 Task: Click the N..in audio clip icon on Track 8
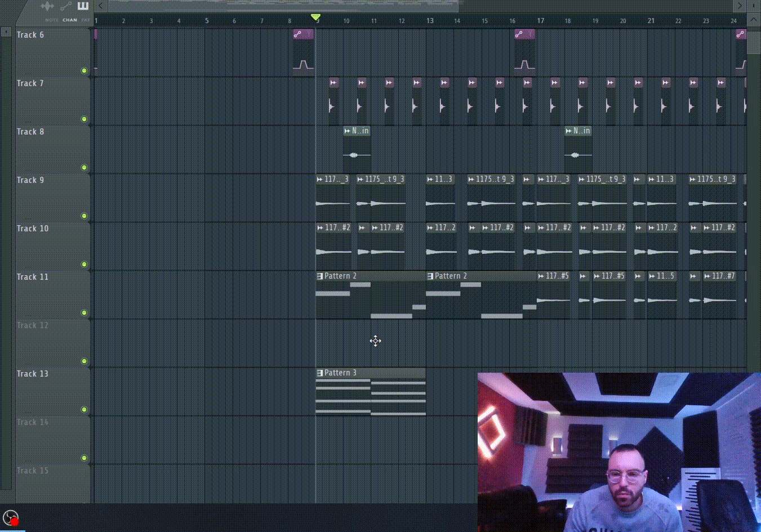tap(347, 131)
